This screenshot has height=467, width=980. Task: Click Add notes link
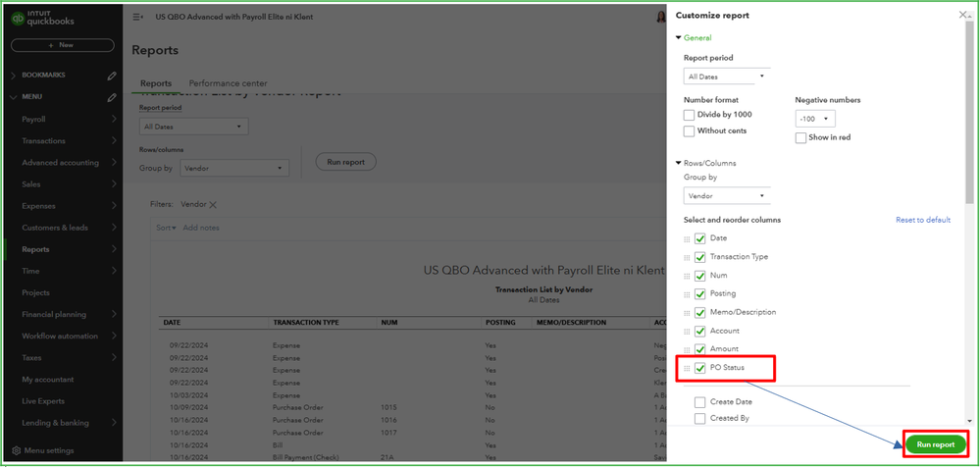click(201, 229)
